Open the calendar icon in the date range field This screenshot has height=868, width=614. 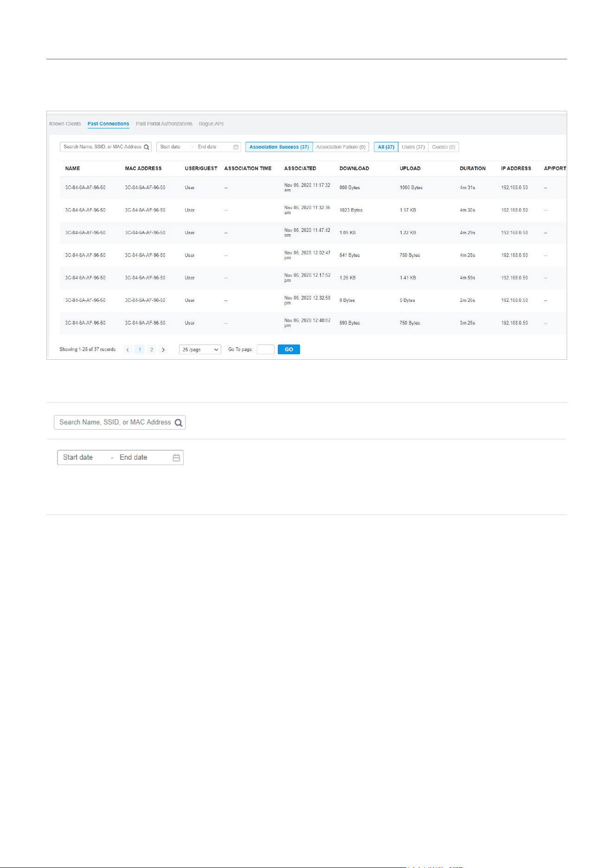coord(236,147)
